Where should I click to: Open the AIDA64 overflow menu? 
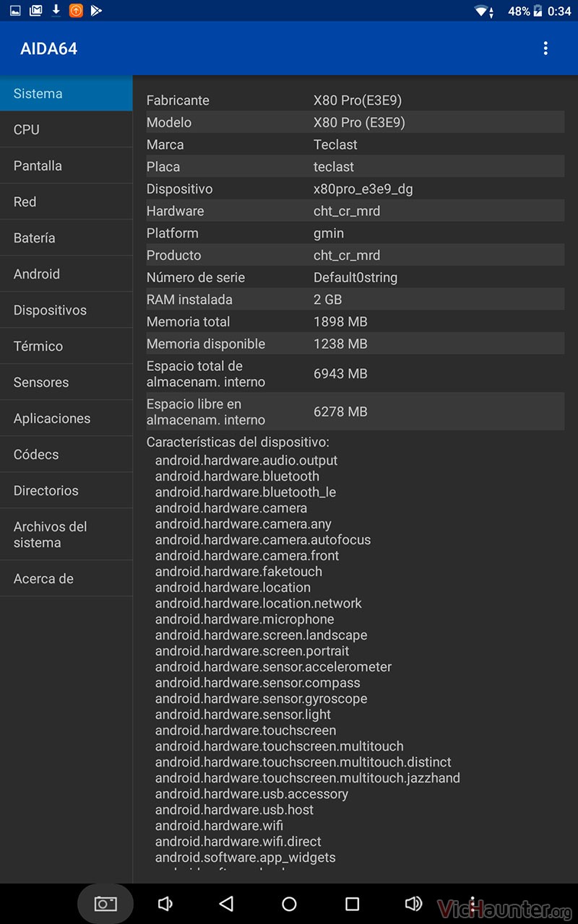[x=545, y=48]
